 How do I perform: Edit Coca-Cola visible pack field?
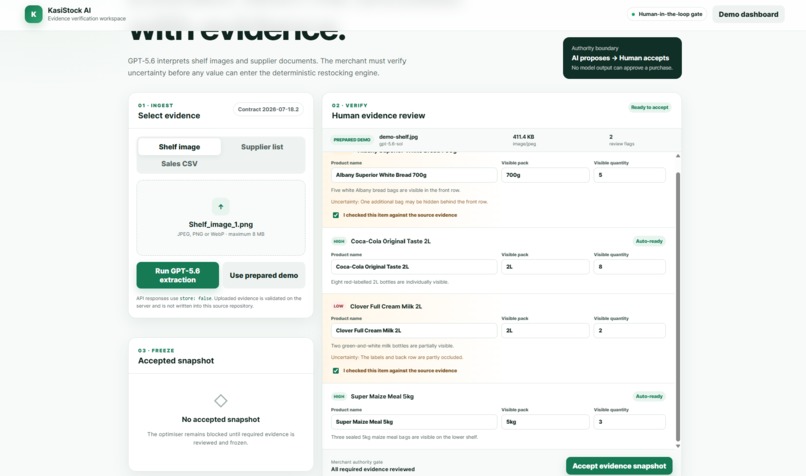point(545,266)
